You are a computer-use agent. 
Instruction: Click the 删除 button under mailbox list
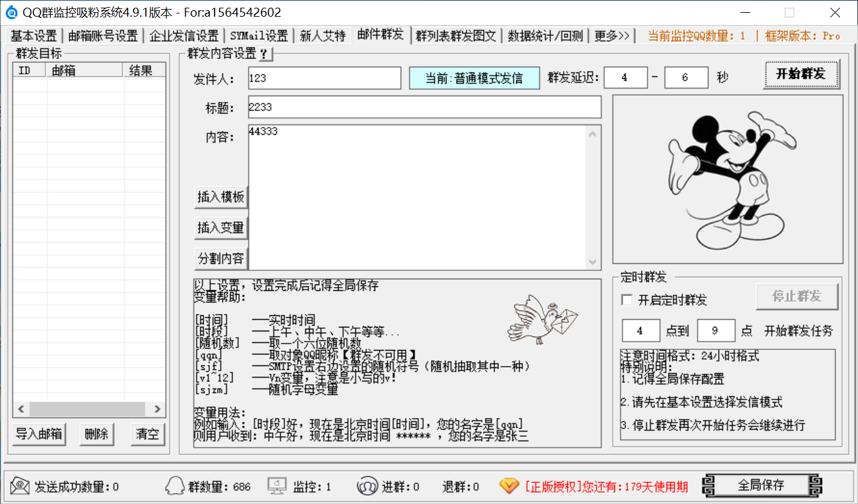[x=96, y=434]
